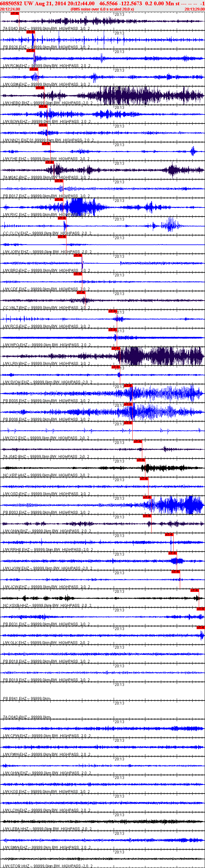Click the pick marker on NC KRP HHZ trace

point(141,460)
